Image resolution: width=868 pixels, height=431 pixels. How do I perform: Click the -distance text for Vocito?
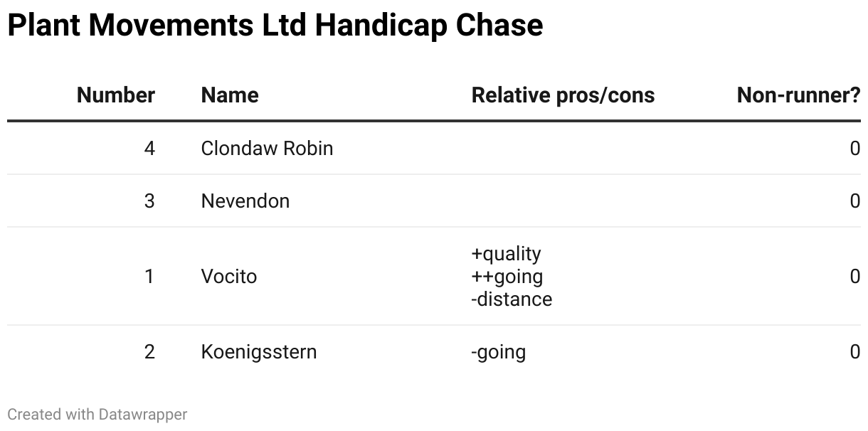512,299
